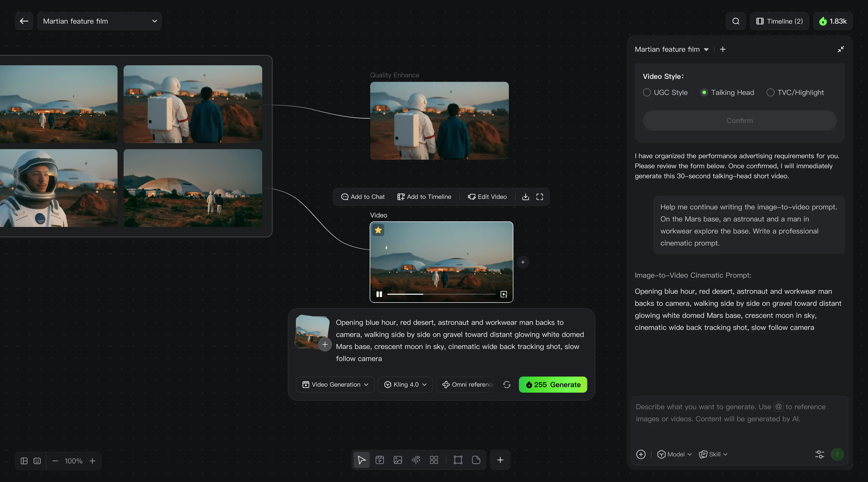Open the Martian feature film project dropdown

coord(99,21)
